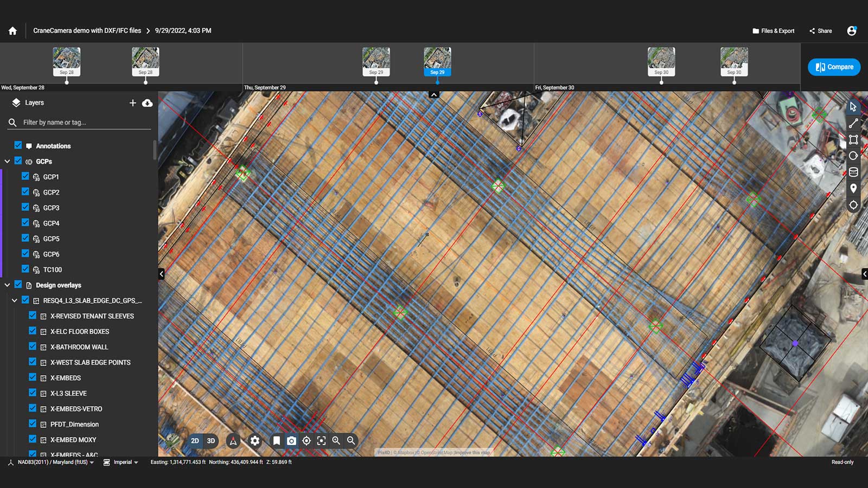Click the cloud upload icon in Layers

[147, 102]
